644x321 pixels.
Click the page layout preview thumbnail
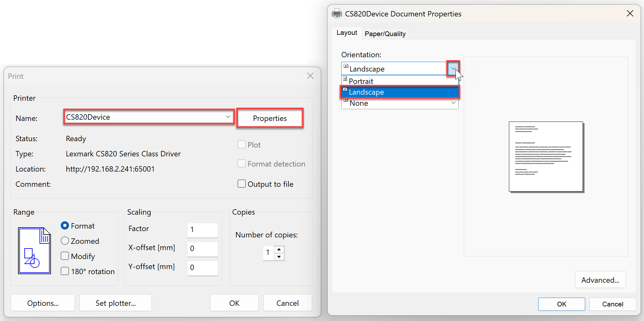pyautogui.click(x=546, y=157)
